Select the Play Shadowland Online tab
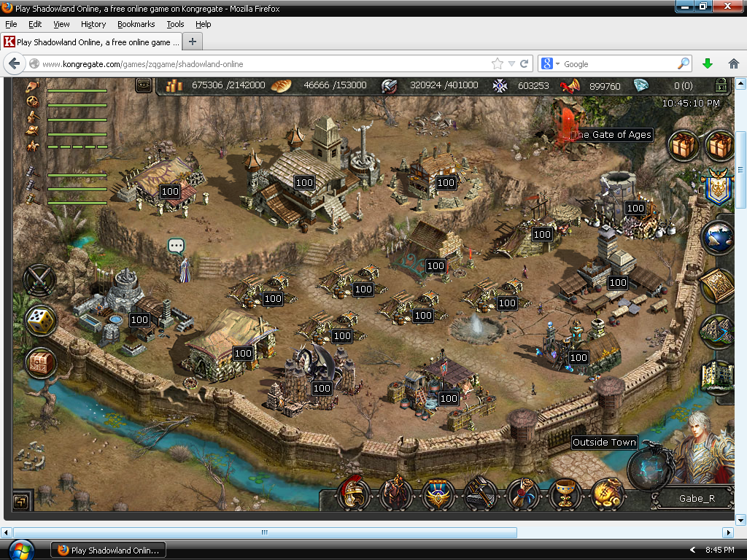This screenshot has width=747, height=560. pyautogui.click(x=91, y=42)
